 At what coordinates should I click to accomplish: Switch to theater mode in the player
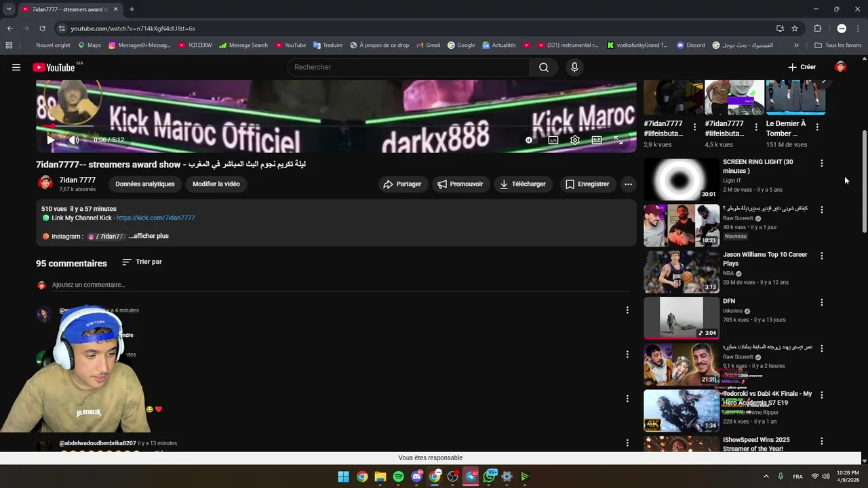point(597,140)
